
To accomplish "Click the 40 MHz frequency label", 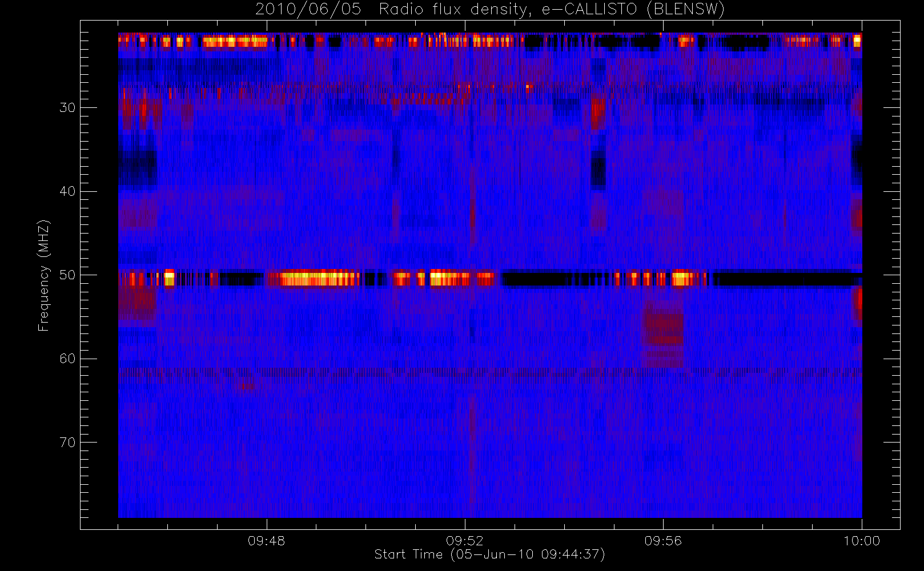I will (67, 191).
